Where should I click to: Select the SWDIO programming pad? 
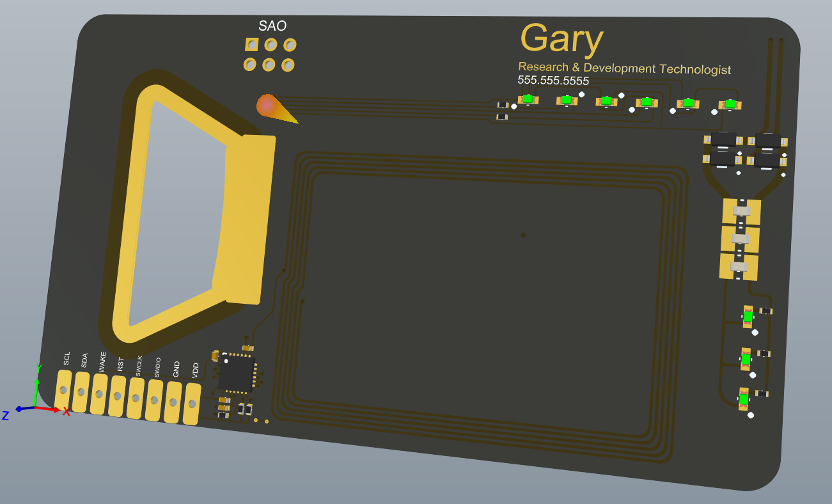(x=154, y=400)
